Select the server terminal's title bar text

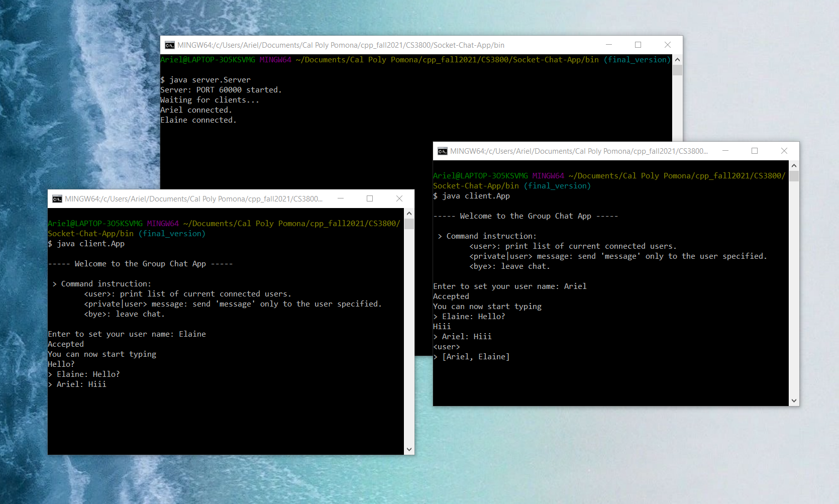[341, 45]
